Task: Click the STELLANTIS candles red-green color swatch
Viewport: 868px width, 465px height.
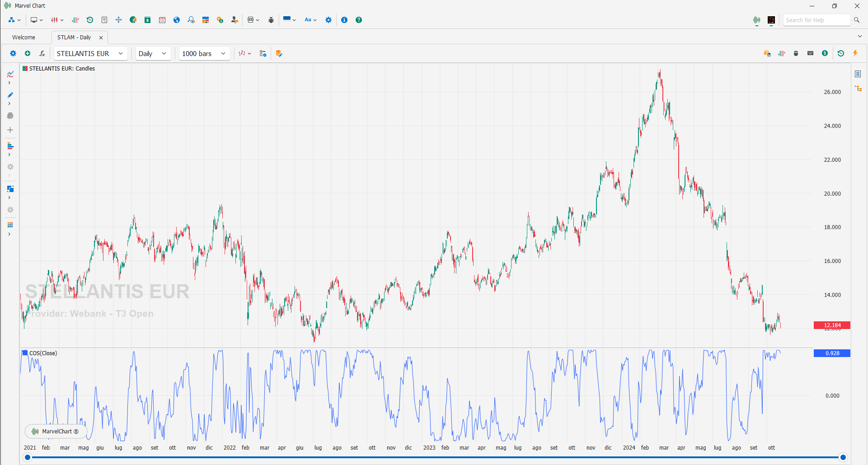Action: coord(25,69)
